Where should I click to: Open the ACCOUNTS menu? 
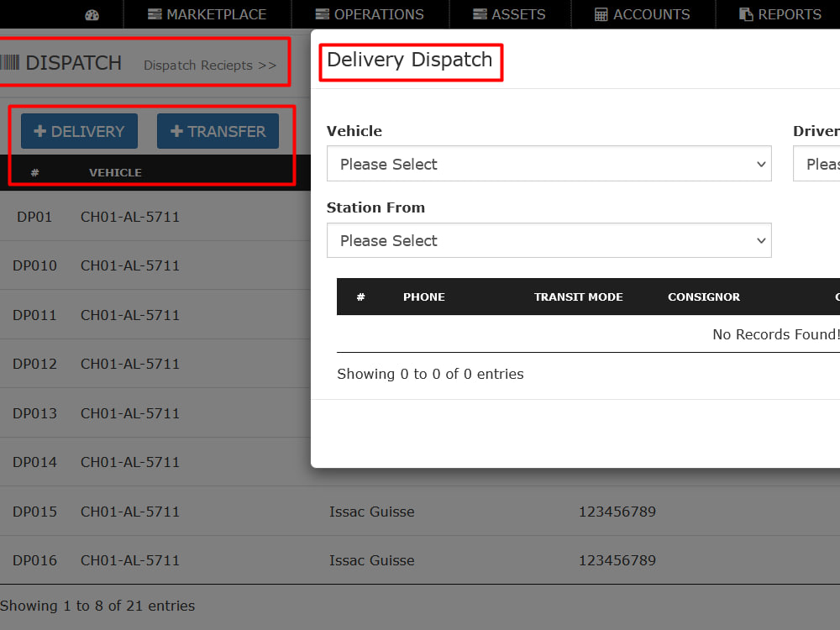[x=643, y=14]
